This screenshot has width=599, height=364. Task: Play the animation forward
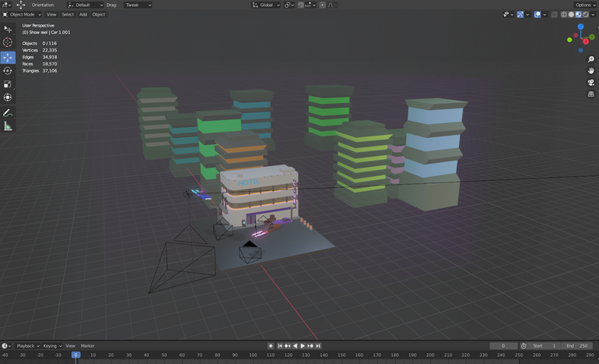point(303,345)
